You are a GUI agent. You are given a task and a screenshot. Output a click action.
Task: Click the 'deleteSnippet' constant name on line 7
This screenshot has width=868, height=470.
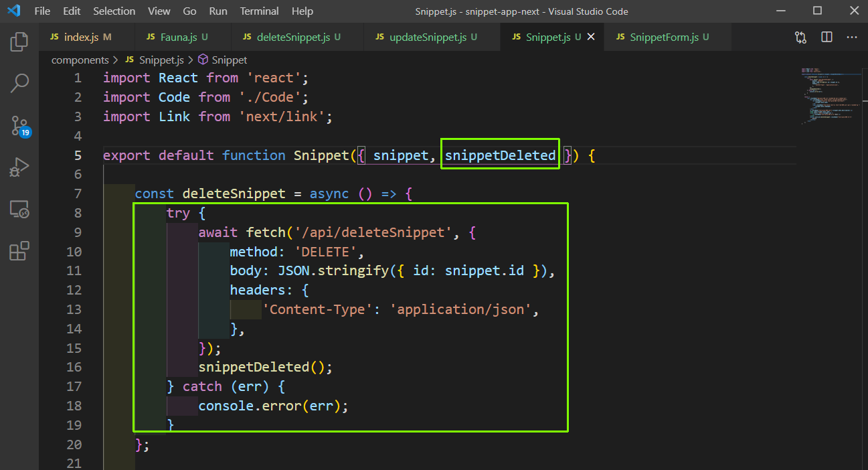234,194
